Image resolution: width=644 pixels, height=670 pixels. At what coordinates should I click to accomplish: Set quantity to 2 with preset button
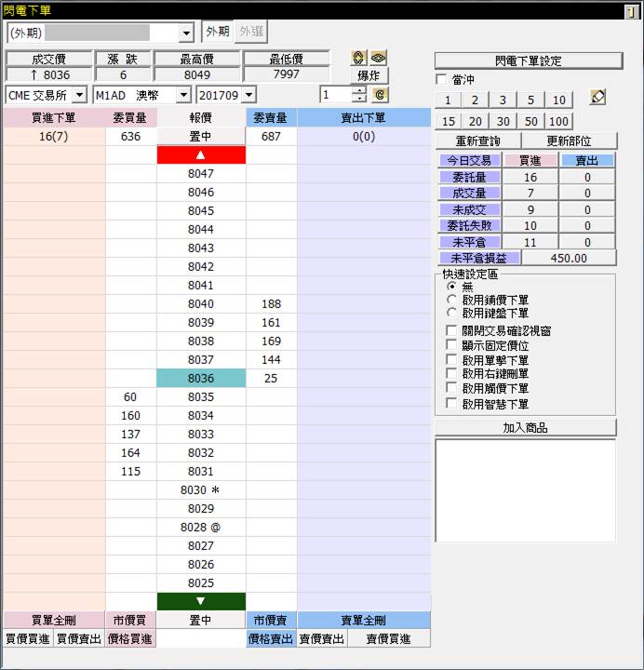click(x=475, y=100)
